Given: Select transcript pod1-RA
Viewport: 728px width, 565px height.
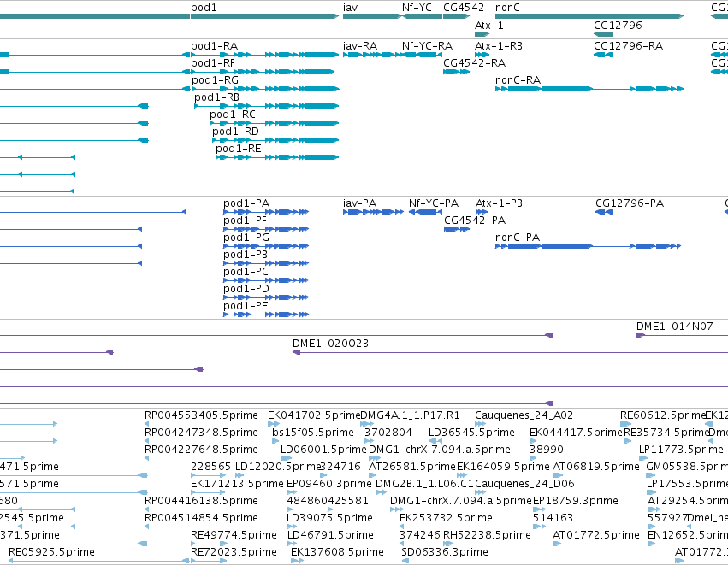Looking at the screenshot, I should (x=264, y=55).
